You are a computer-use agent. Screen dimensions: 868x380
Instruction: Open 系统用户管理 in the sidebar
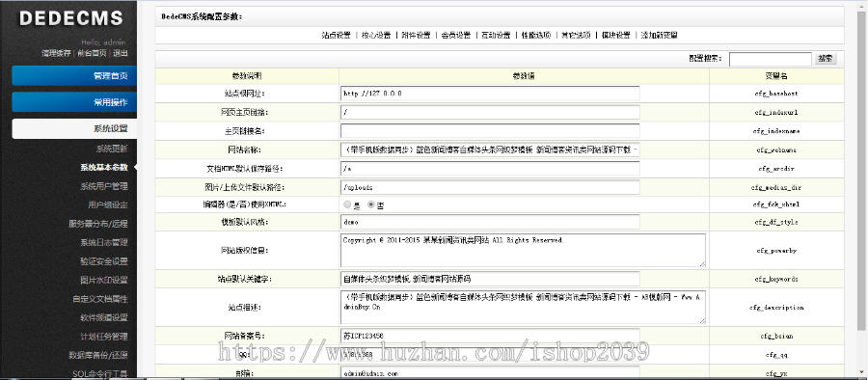click(104, 186)
